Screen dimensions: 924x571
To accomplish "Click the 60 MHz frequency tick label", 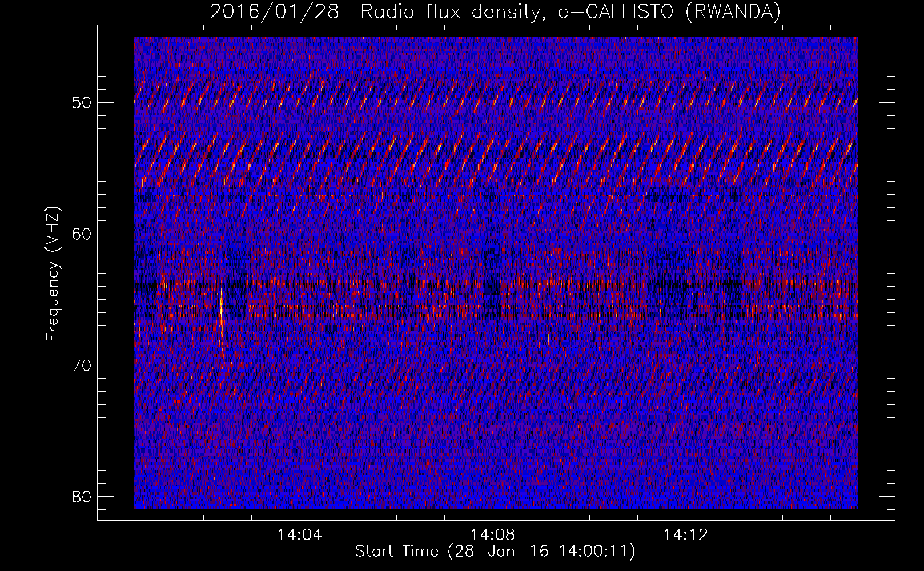I will [82, 234].
